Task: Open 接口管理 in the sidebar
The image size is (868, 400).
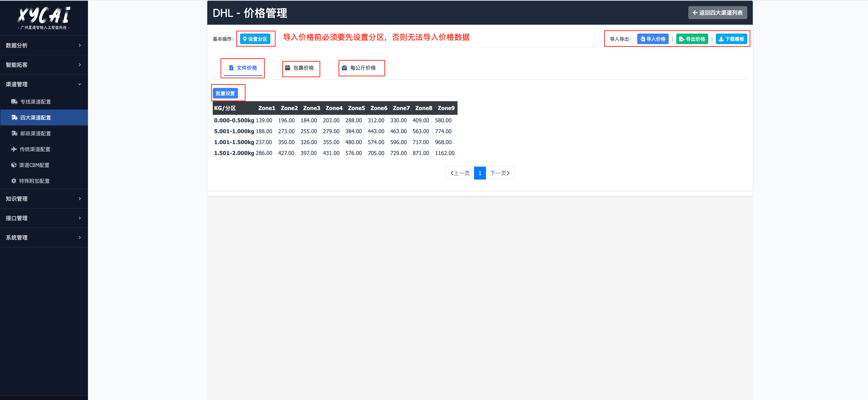Action: 44,218
